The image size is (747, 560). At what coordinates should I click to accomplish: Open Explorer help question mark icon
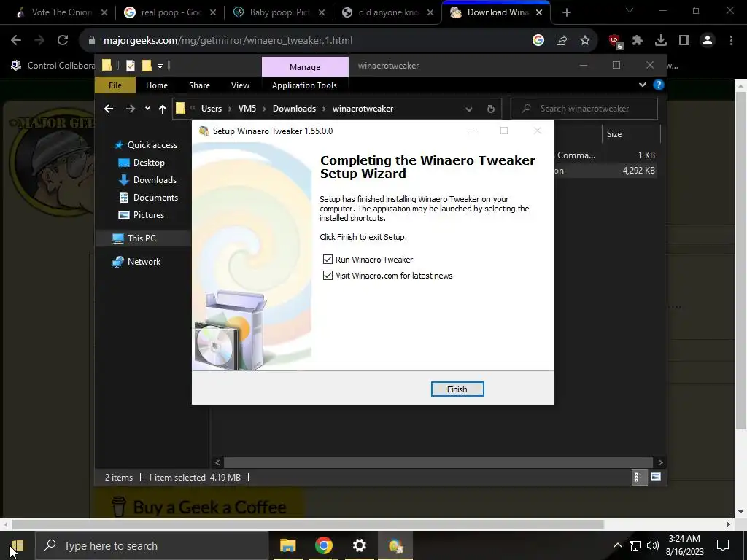tap(659, 85)
